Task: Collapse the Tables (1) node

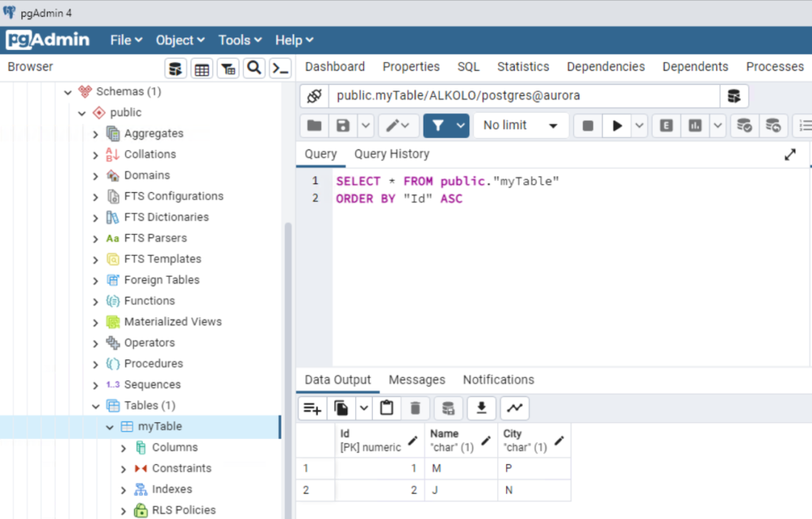Action: [x=96, y=406]
